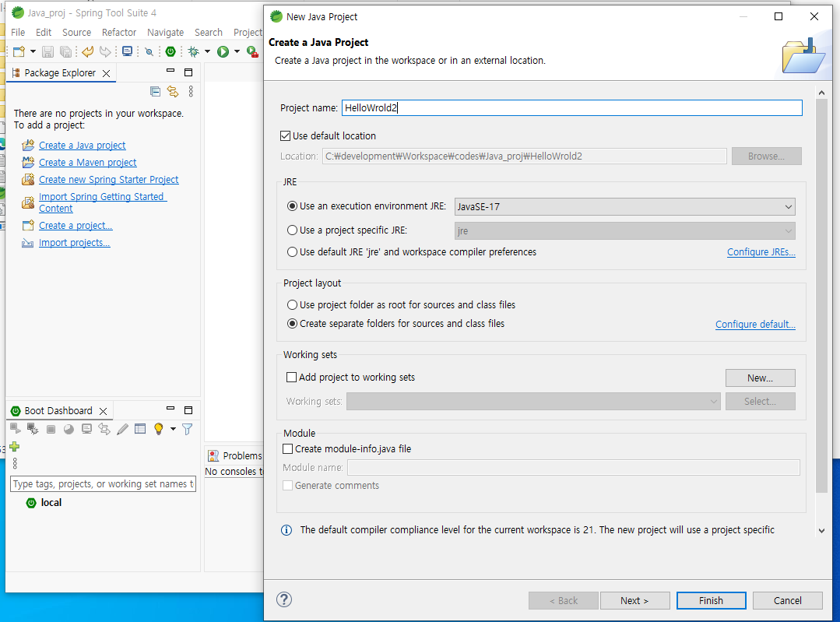
Task: Open dropdown arrow beside the lightbulb icon
Action: pyautogui.click(x=173, y=429)
